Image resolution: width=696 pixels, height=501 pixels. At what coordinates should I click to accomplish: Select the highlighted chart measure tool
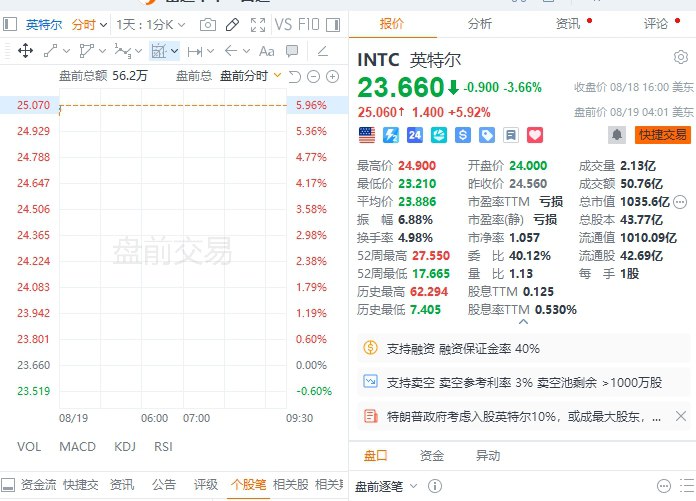(159, 51)
